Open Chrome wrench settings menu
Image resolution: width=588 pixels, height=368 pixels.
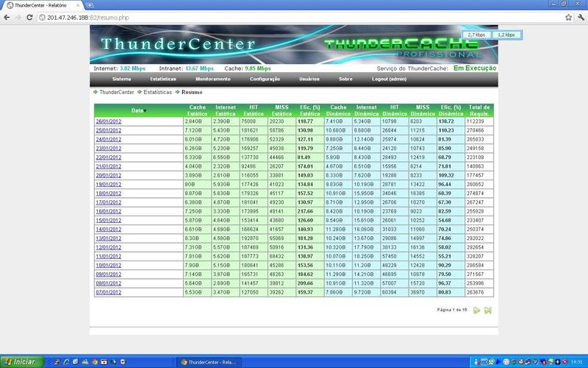(581, 17)
